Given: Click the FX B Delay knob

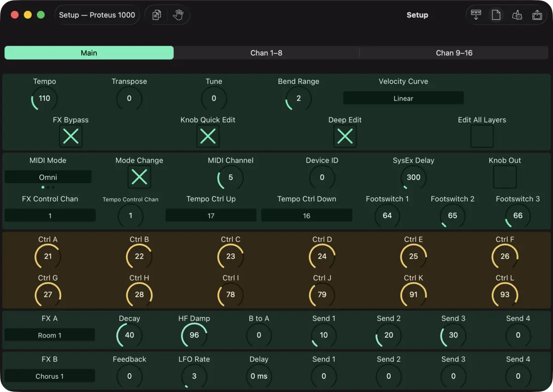Looking at the screenshot, I should pos(259,376).
